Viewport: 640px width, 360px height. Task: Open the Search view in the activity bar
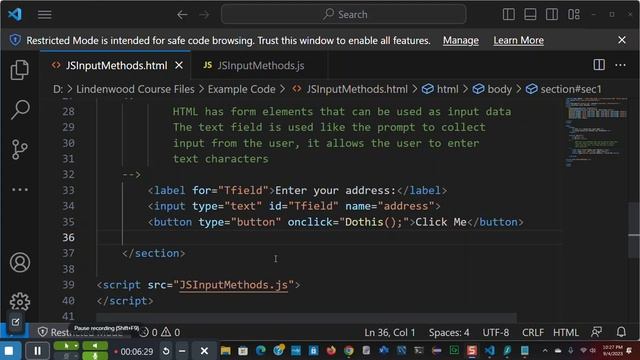tap(20, 109)
